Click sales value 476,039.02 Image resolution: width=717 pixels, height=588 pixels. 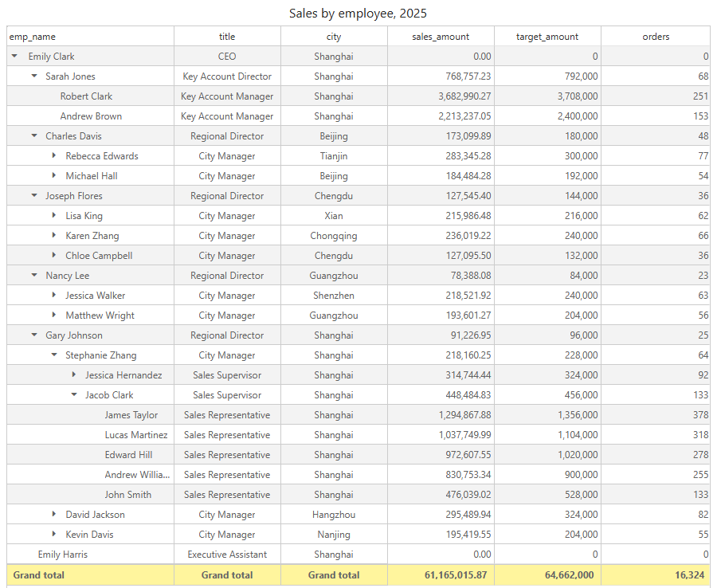coord(468,494)
